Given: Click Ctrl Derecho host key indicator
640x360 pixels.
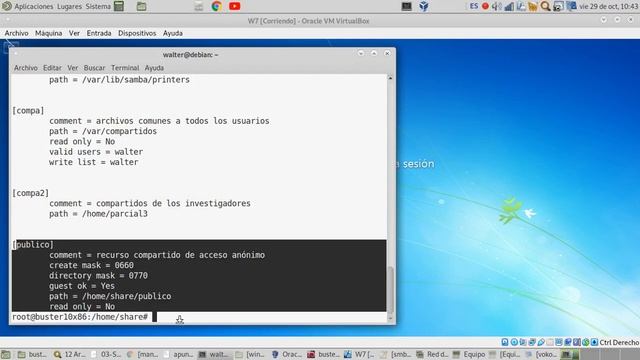Looking at the screenshot, I should 619,342.
